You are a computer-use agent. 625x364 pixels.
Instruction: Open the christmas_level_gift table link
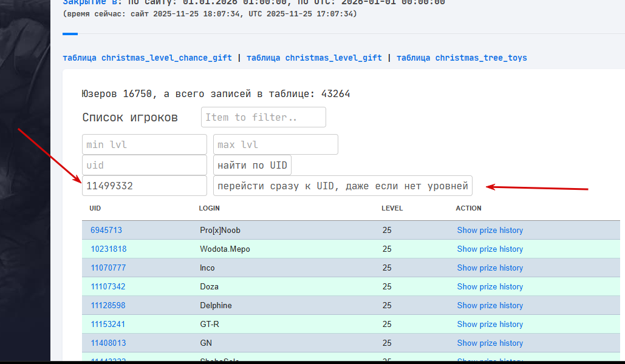click(x=314, y=58)
